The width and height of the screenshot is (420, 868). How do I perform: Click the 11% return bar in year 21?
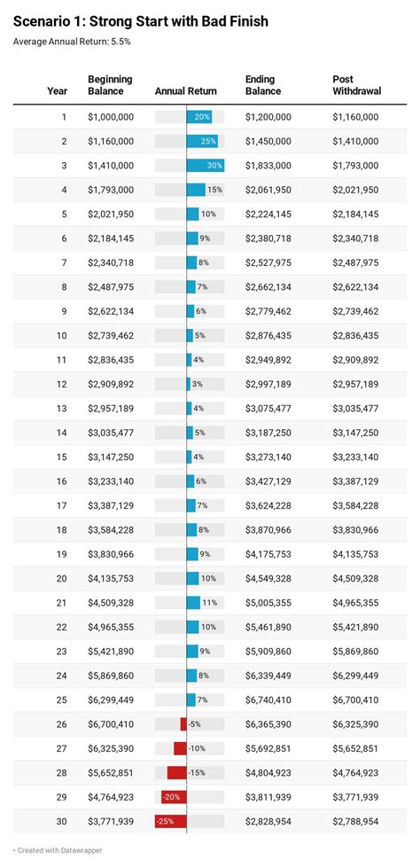(193, 603)
